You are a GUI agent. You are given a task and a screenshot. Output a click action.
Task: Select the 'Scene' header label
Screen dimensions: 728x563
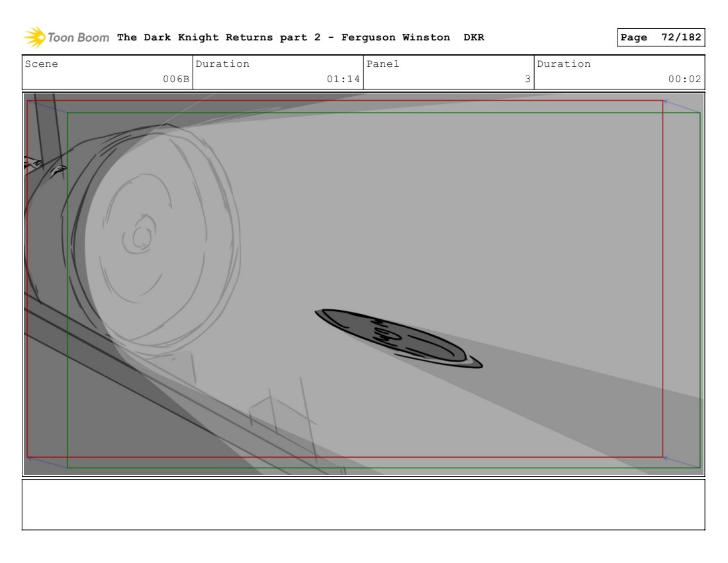41,64
